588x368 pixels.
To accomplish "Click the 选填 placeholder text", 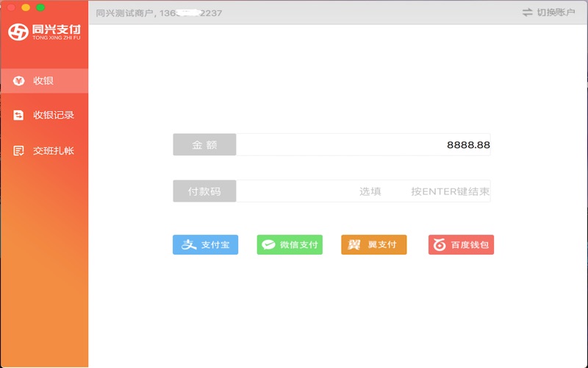I will (x=370, y=191).
